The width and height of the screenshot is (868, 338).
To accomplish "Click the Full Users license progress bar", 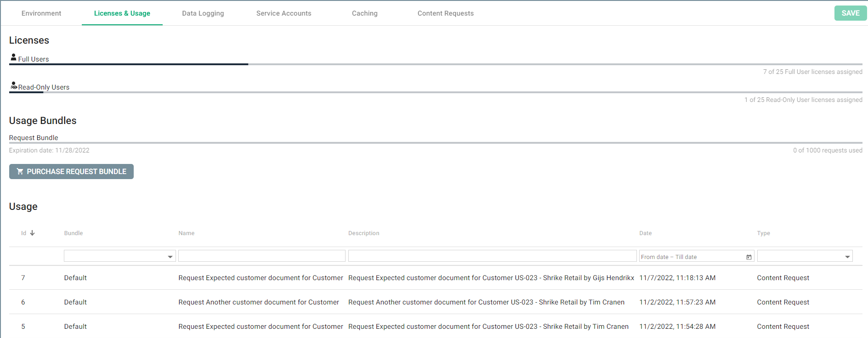I will coord(436,64).
